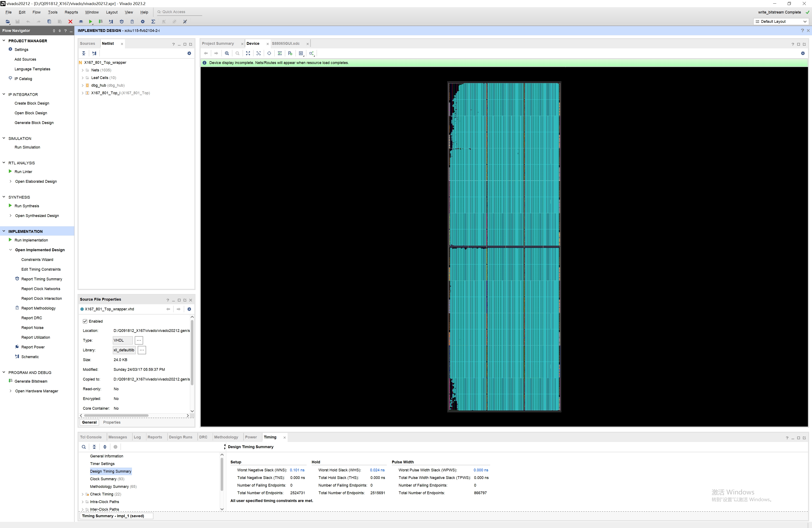Click the Sigma toolbar icon
Viewport: 812px width, 528px height.
coord(153,22)
